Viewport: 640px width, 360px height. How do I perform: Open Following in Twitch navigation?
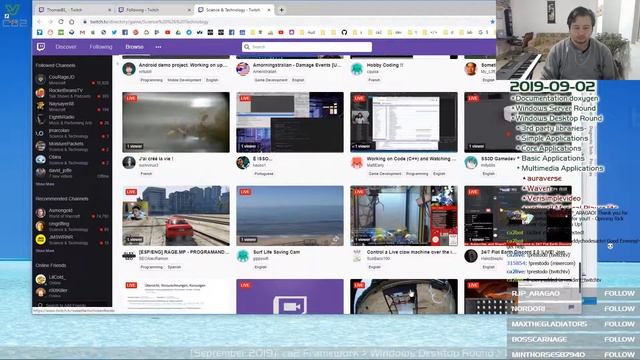click(x=101, y=47)
